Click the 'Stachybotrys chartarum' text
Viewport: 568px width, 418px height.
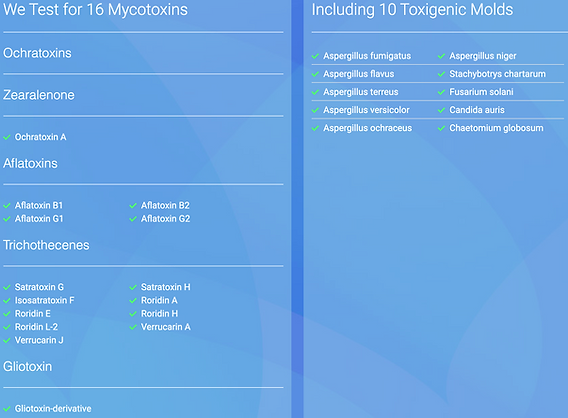coord(497,74)
